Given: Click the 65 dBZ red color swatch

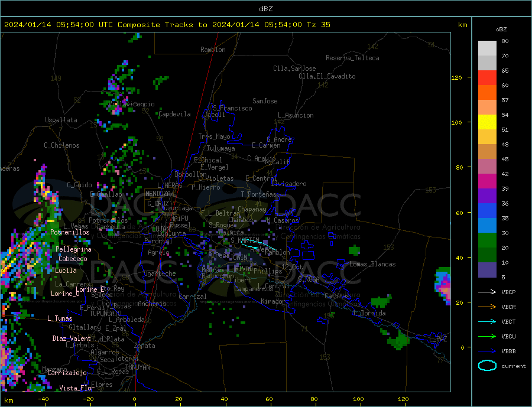Looking at the screenshot, I should pos(487,77).
